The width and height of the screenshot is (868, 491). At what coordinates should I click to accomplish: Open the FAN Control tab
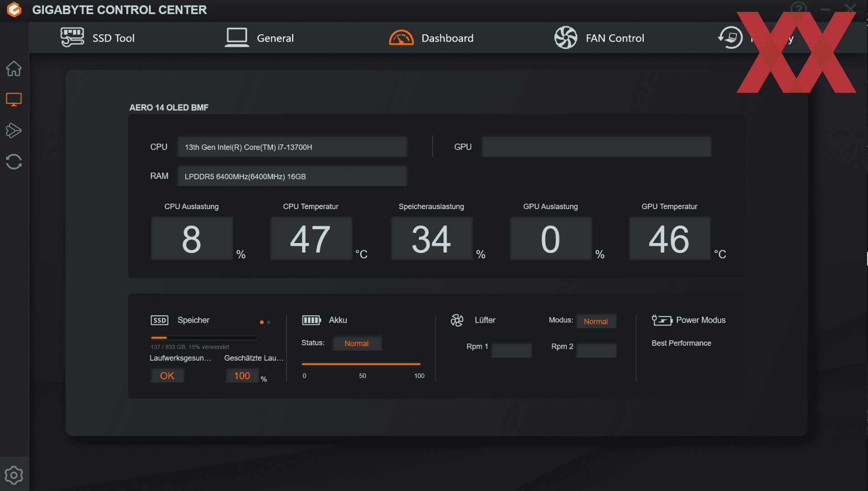599,38
